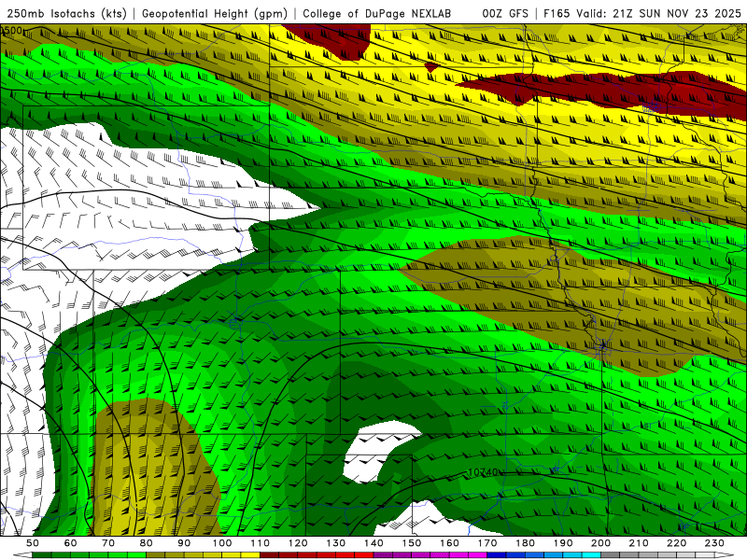Select the olive swatch starting at 80
The image size is (747, 560).
click(x=155, y=555)
